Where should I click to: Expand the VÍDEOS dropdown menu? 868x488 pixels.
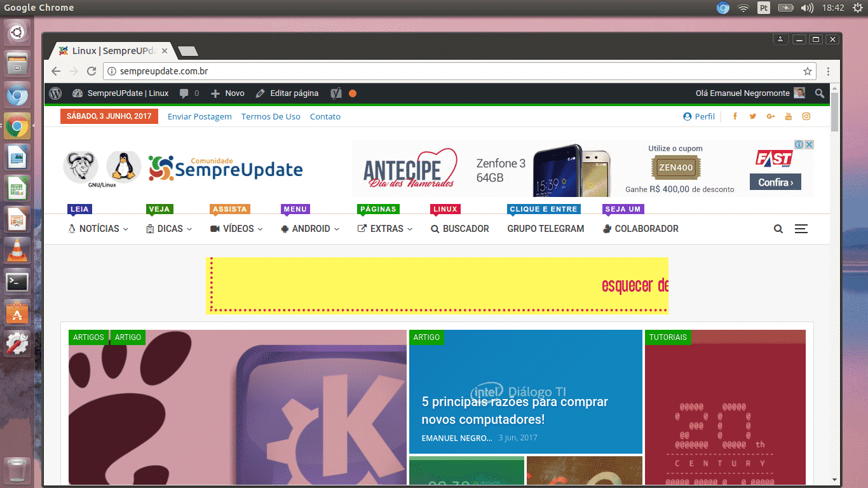click(236, 229)
